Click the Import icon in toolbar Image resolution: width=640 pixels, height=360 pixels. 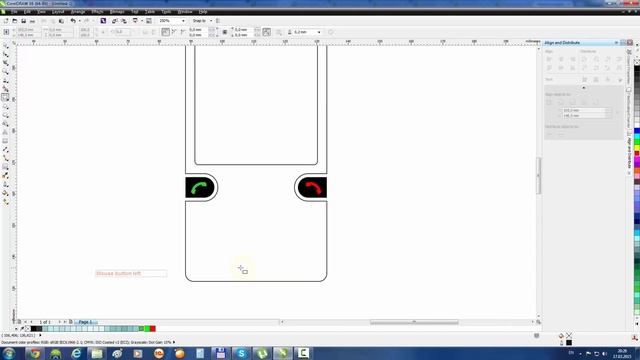tap(115, 21)
